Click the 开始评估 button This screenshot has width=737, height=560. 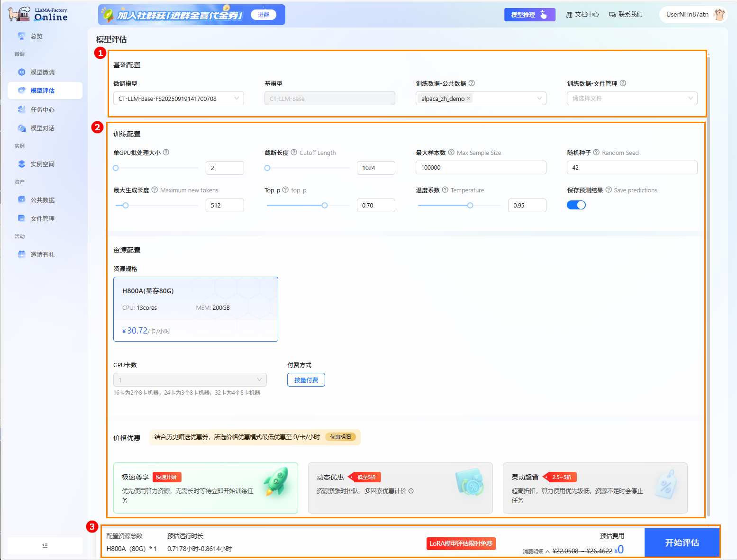pos(682,542)
